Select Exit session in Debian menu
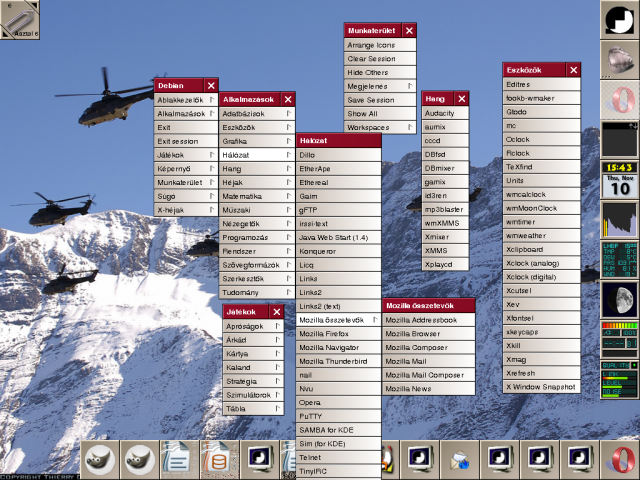Image resolution: width=640 pixels, height=480 pixels. tap(186, 141)
